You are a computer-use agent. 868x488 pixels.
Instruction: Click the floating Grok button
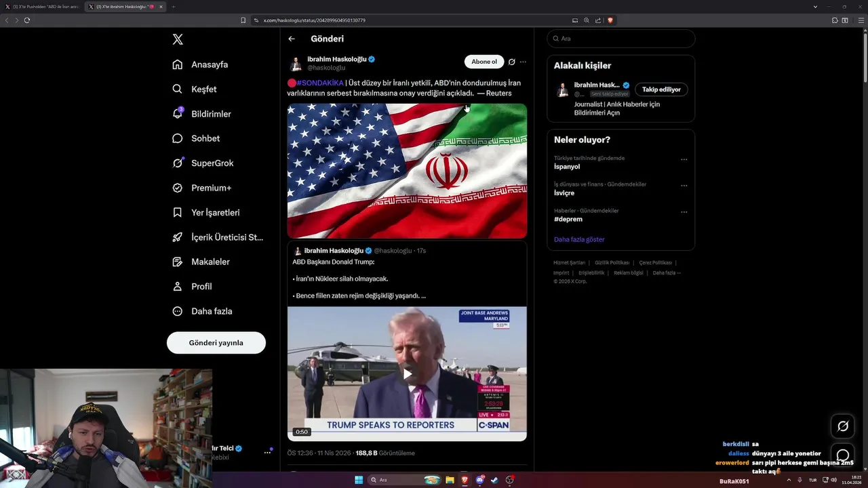pos(843,426)
